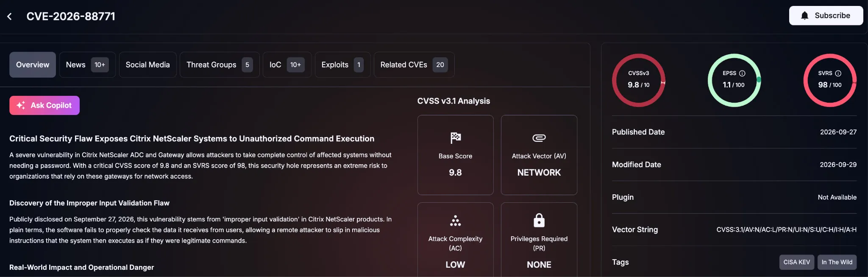The height and width of the screenshot is (277, 868).
Task: Click the Attack Complexity dots icon
Action: click(x=455, y=221)
